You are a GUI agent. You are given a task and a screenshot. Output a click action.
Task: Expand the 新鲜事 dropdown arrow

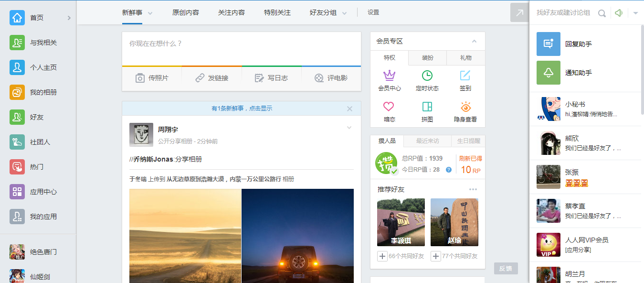[x=150, y=13]
